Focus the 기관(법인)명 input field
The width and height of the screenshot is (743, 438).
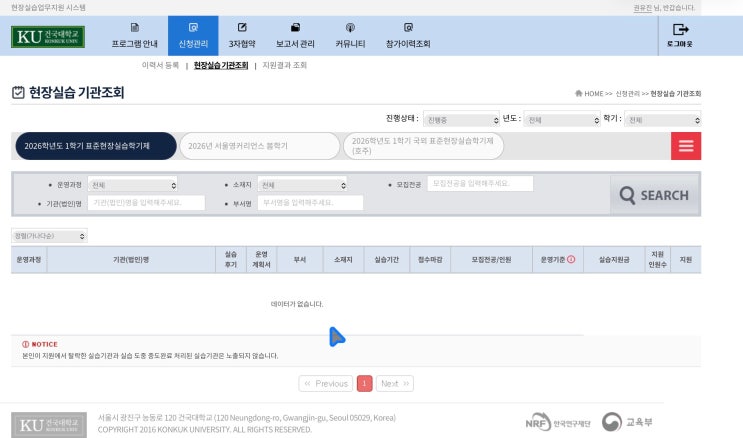146,203
